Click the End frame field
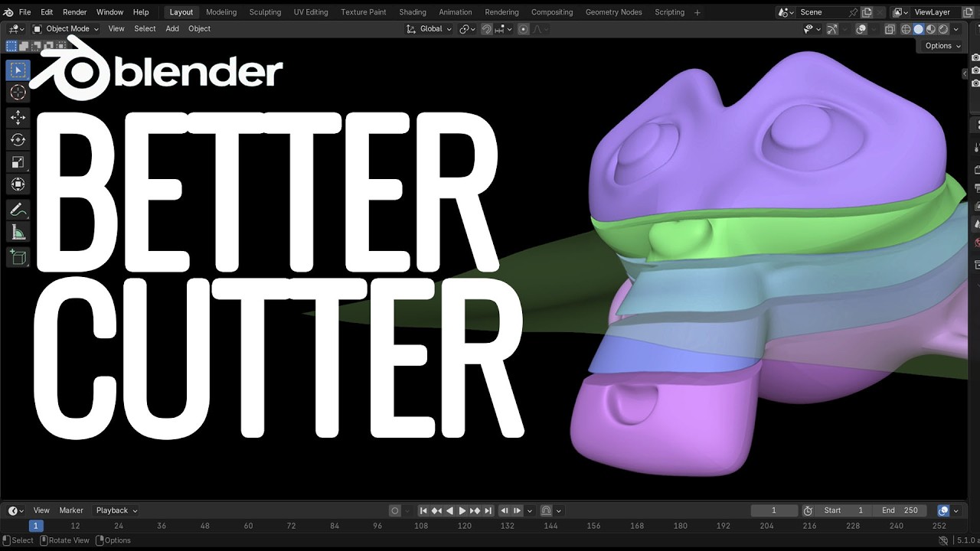Screen dimensions: 980x551 point(899,510)
